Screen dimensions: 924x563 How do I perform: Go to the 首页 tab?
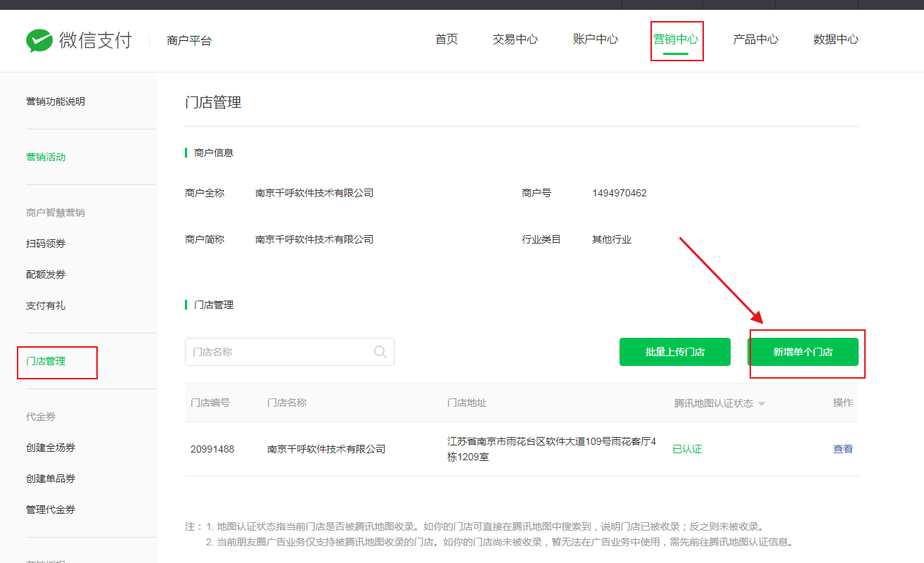447,39
